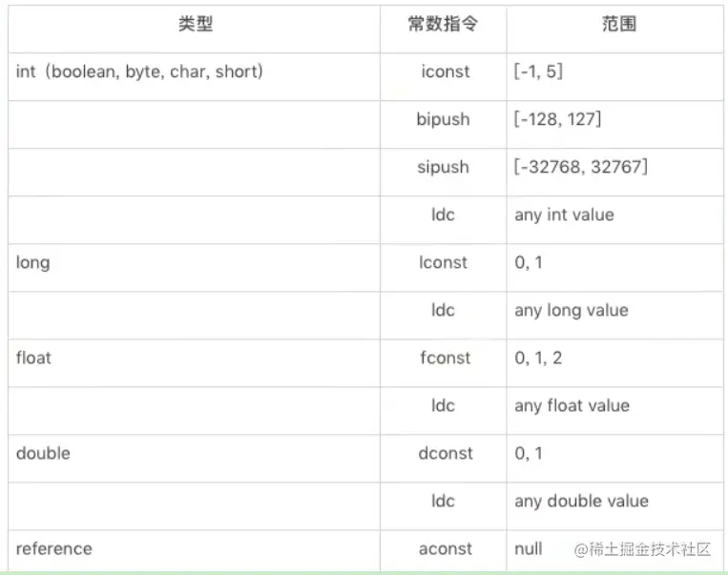Click the 类型 column header
The height and width of the screenshot is (575, 728).
coord(195,24)
